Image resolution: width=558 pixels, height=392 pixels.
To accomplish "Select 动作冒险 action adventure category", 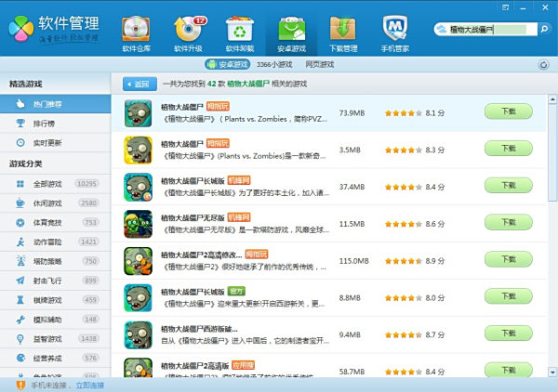I will tap(56, 242).
